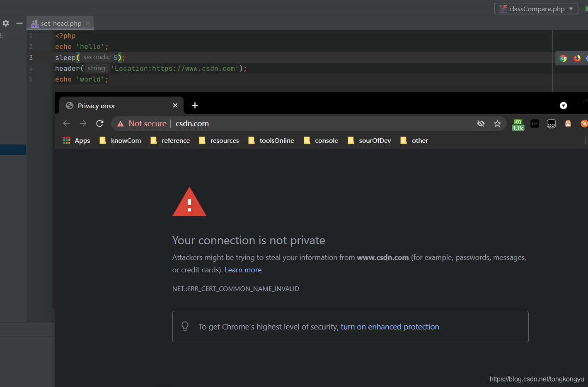Click line number 3 in the editor gutter

pyautogui.click(x=31, y=58)
